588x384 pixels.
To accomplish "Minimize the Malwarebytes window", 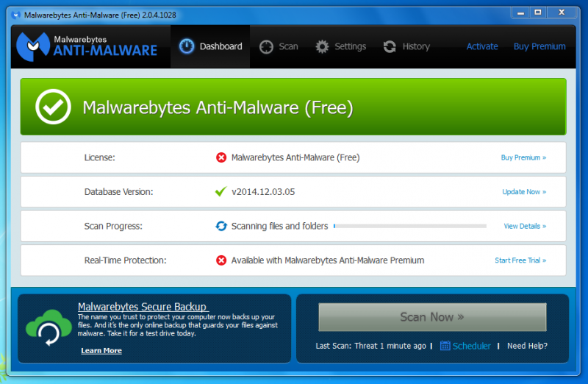I will pos(520,13).
